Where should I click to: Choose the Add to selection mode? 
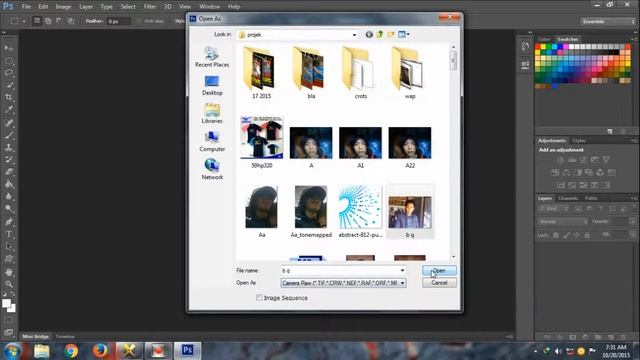click(48, 20)
